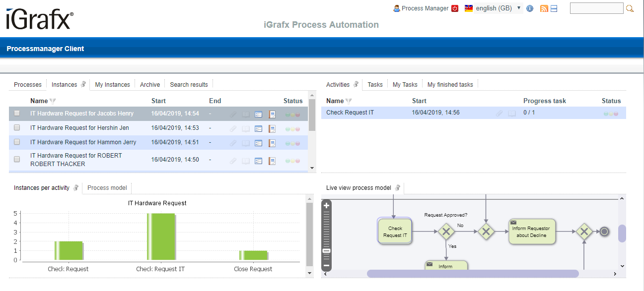
Task: Open the english (GB) language dropdown
Action: (x=493, y=8)
